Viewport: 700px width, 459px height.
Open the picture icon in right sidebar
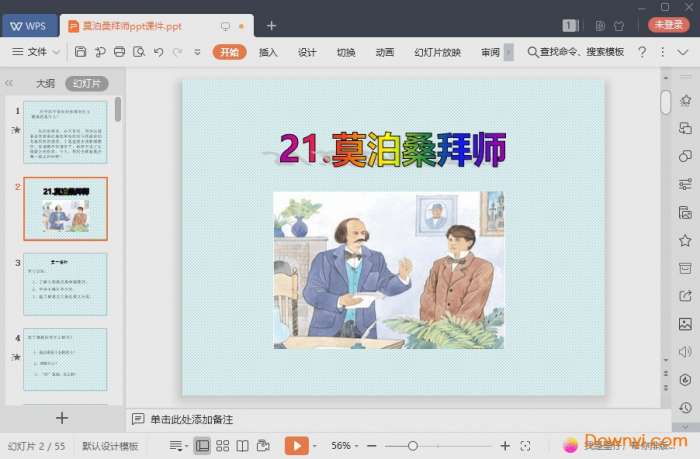[685, 324]
